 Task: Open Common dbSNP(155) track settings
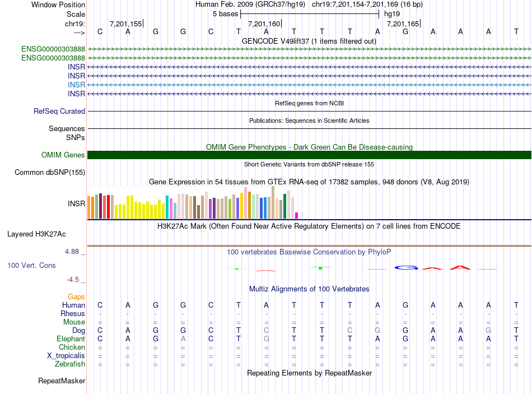point(49,173)
